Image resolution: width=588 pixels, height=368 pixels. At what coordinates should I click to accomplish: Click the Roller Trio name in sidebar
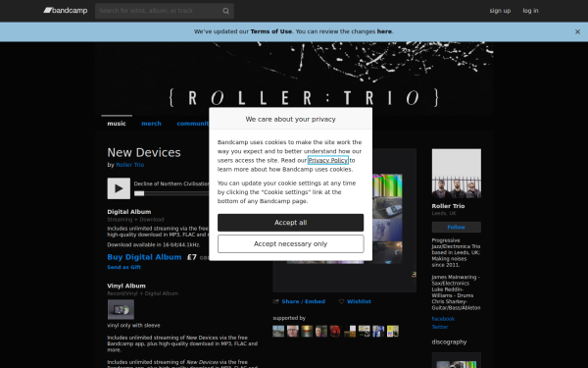[x=448, y=206]
